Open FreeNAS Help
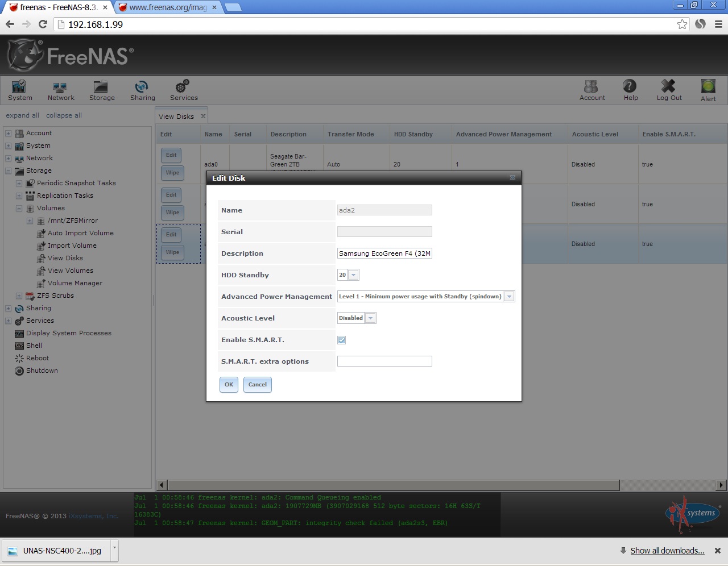The width and height of the screenshot is (728, 566). coord(630,90)
